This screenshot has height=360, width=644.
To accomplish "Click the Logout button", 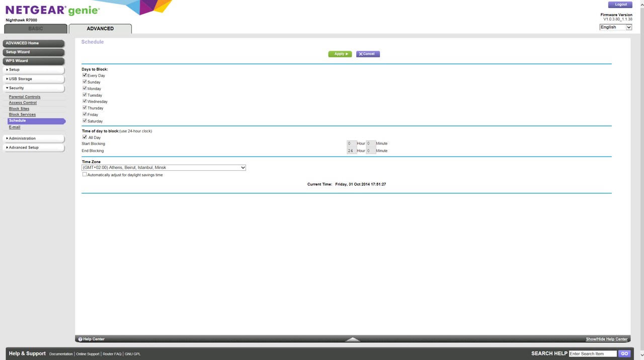I will click(x=620, y=5).
